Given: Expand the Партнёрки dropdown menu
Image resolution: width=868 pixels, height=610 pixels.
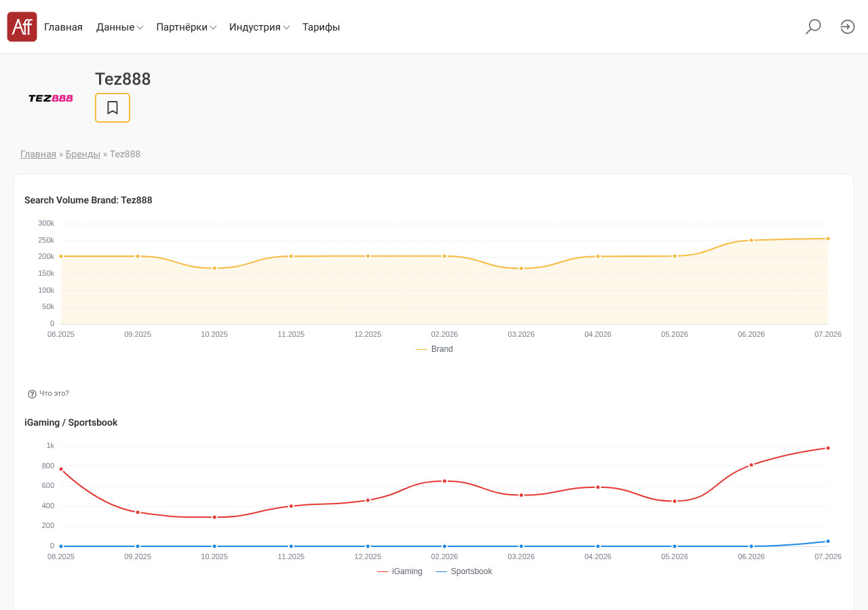Looking at the screenshot, I should [186, 27].
